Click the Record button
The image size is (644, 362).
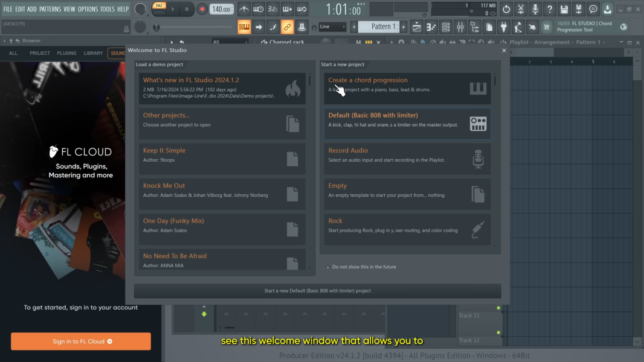(202, 9)
